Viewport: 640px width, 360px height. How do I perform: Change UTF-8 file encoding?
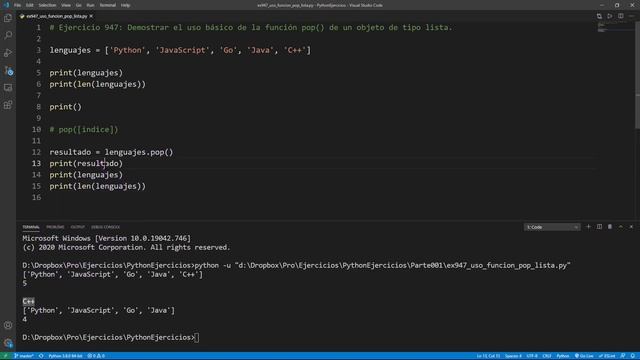[532, 356]
